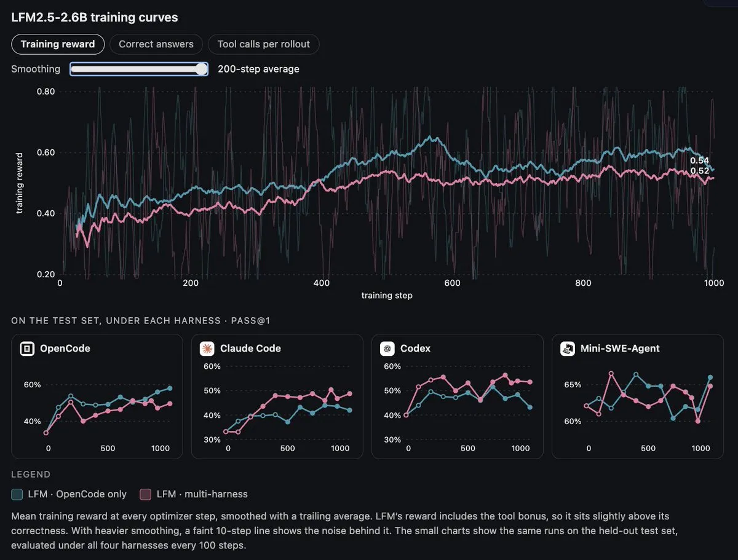Click the Claude Code chart title
738x560 pixels.
coord(251,349)
